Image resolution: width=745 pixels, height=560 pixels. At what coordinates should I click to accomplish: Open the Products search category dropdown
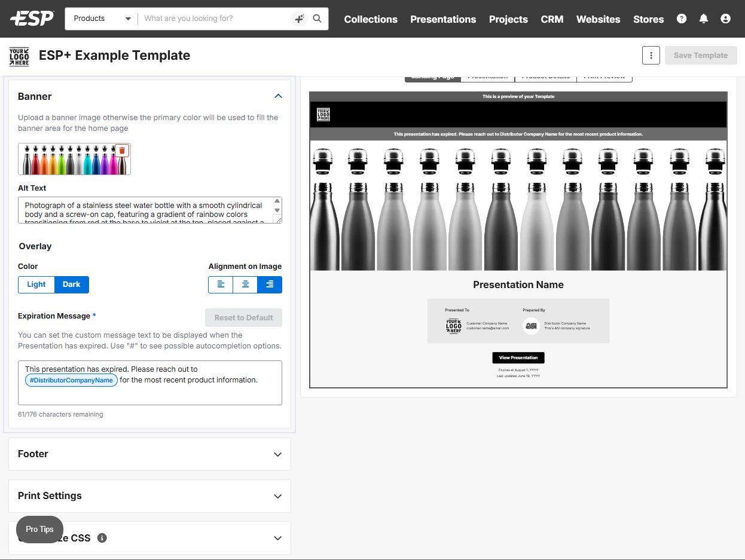click(102, 19)
